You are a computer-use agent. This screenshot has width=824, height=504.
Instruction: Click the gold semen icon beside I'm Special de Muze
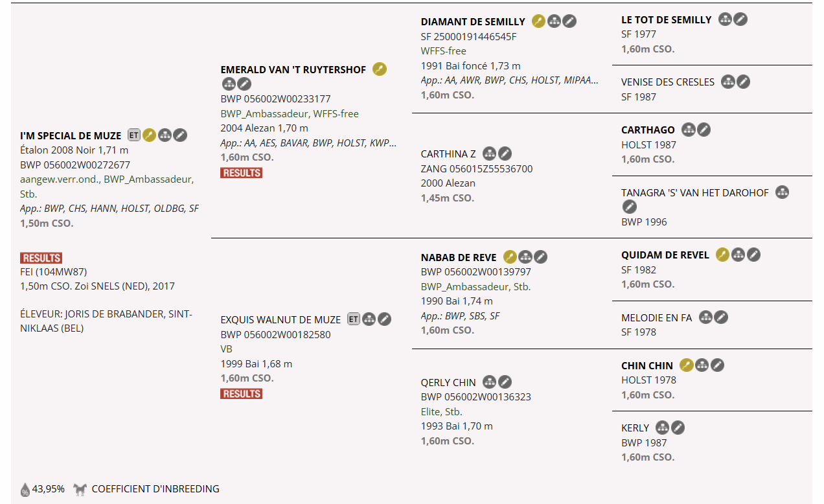[x=150, y=135]
